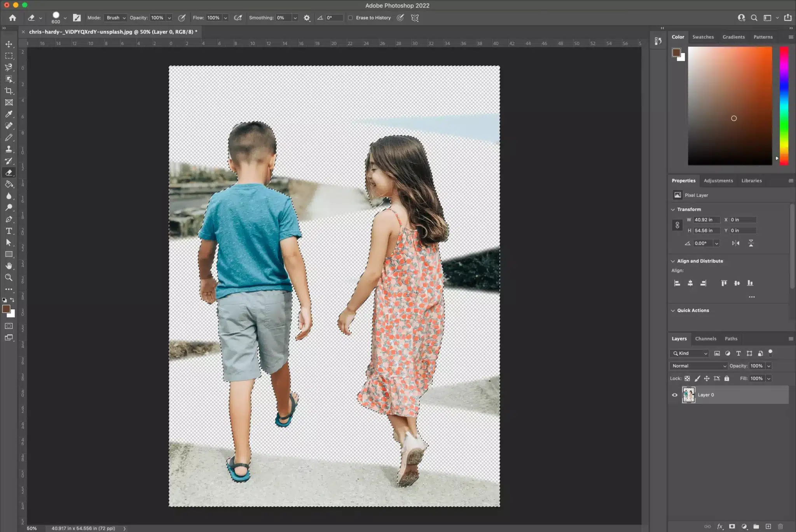Viewport: 796px width, 532px height.
Task: Click the tool preset picker icon
Action: click(33, 17)
